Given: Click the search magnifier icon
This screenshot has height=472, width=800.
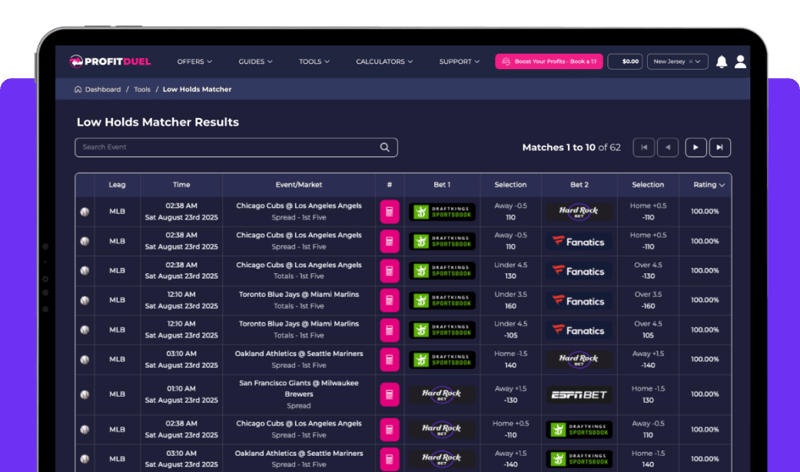Looking at the screenshot, I should [385, 147].
